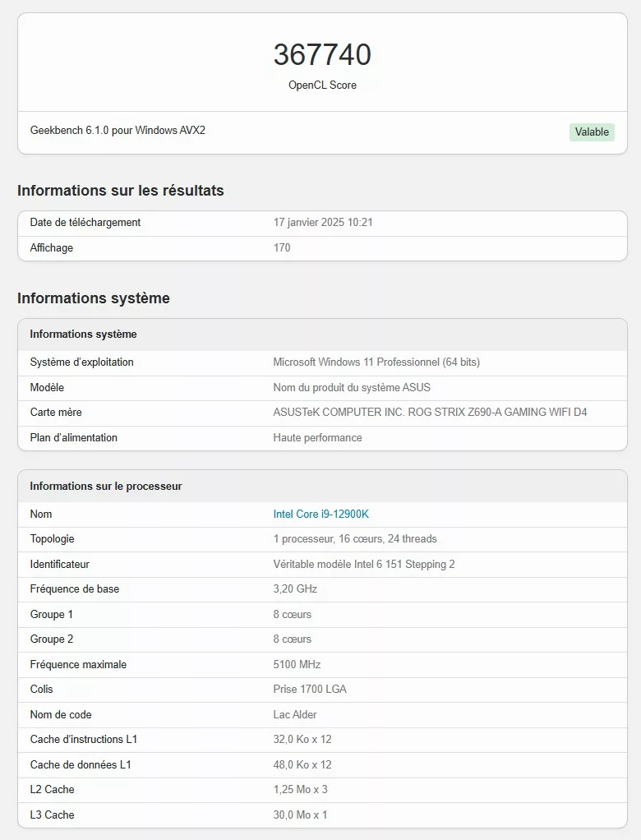Click the Groupe 2 label
This screenshot has width=641, height=840.
tap(52, 639)
